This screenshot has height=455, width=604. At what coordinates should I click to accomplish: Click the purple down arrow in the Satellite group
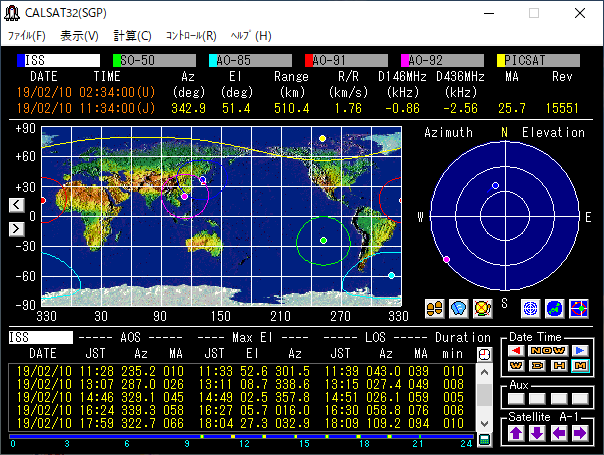point(538,433)
